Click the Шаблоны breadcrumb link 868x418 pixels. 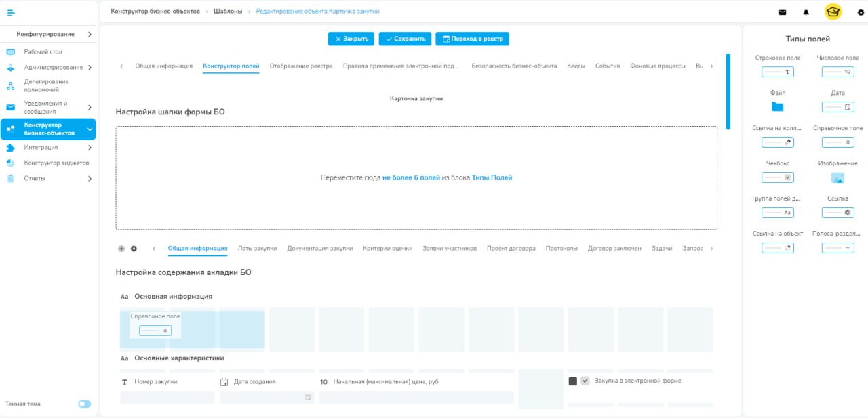click(x=228, y=12)
